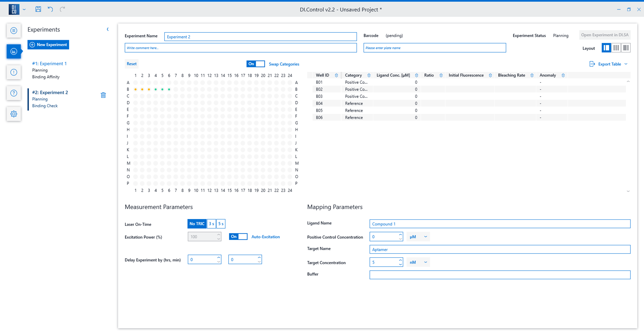This screenshot has height=332, width=644.
Task: Toggle the Auto-Excitation switch
Action: tap(238, 237)
